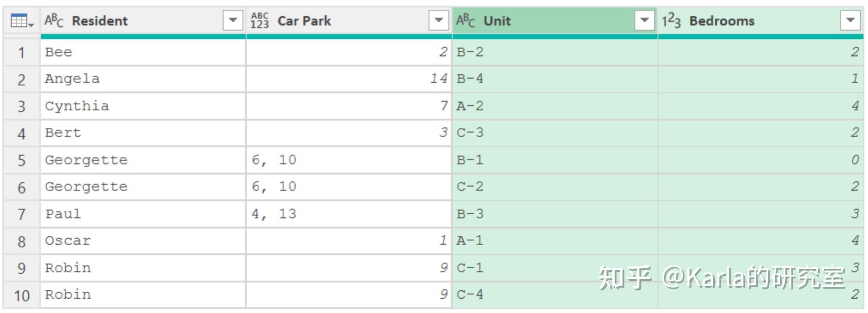
Task: Open the Resident column filter dropdown
Action: (x=233, y=20)
